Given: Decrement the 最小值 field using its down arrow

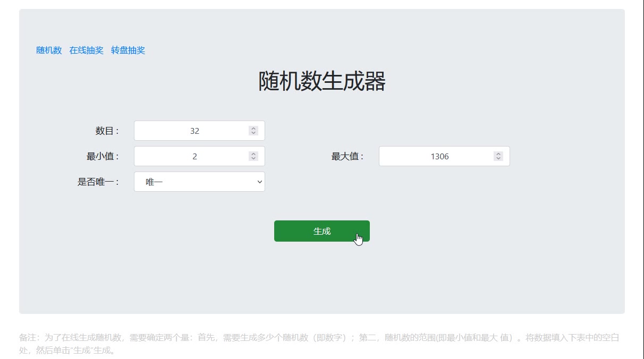Looking at the screenshot, I should click(254, 159).
